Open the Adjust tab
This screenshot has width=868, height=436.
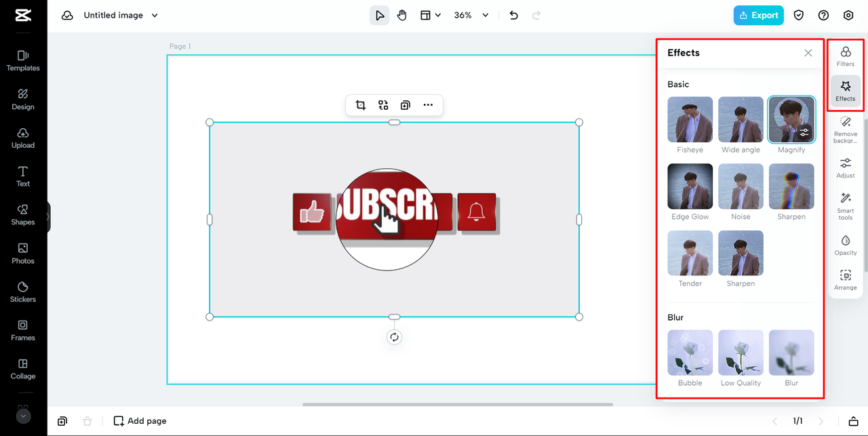[846, 167]
